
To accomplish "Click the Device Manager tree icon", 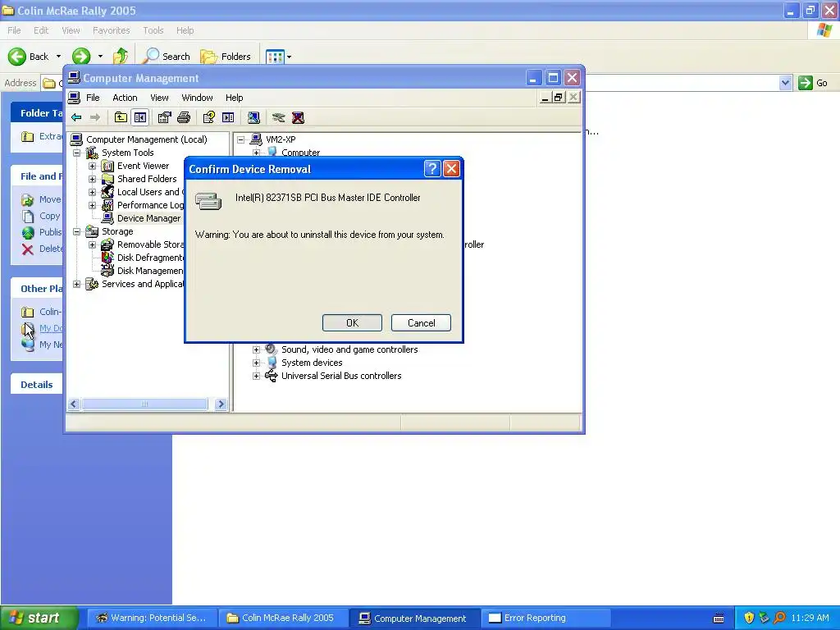I will pos(107,218).
